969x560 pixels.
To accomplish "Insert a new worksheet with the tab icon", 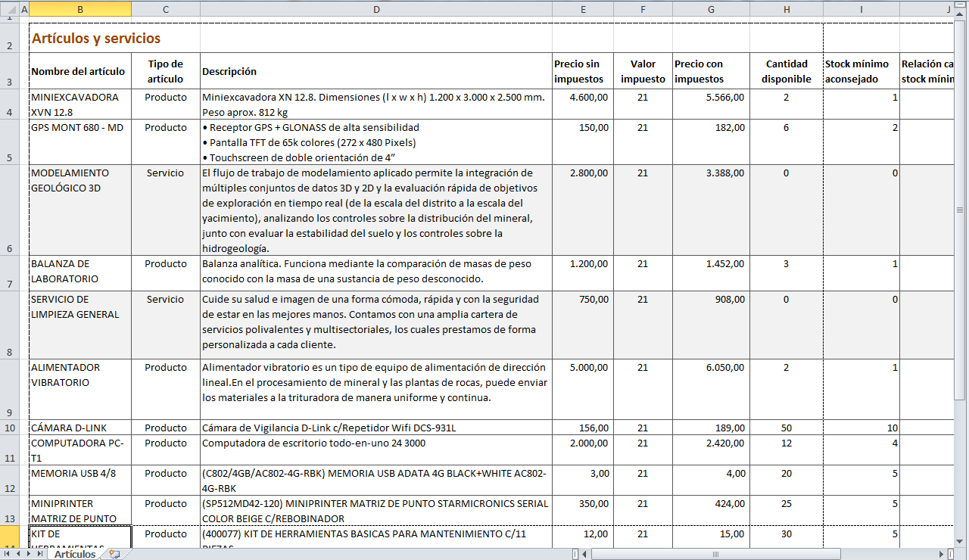I will click(x=114, y=554).
